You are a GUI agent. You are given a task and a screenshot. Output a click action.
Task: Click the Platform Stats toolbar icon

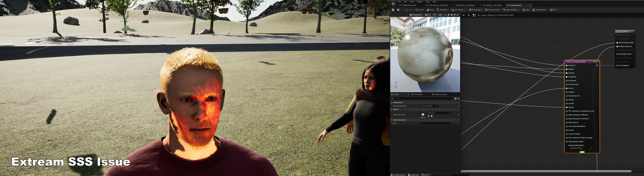point(539,10)
